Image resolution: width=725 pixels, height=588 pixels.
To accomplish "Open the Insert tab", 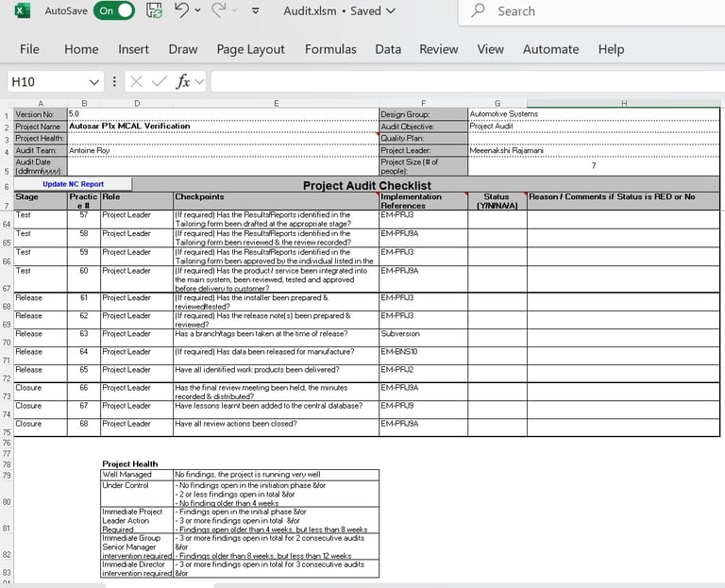I will click(x=134, y=49).
